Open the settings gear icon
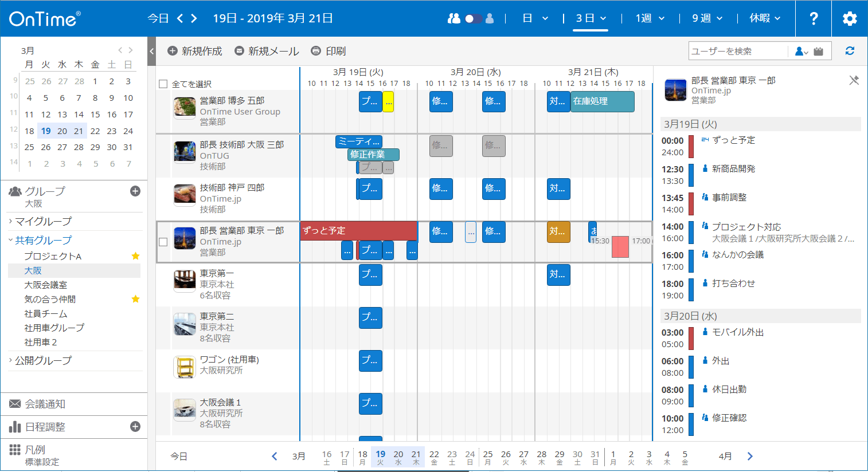Screen dimensions: 868x472 [x=850, y=18]
